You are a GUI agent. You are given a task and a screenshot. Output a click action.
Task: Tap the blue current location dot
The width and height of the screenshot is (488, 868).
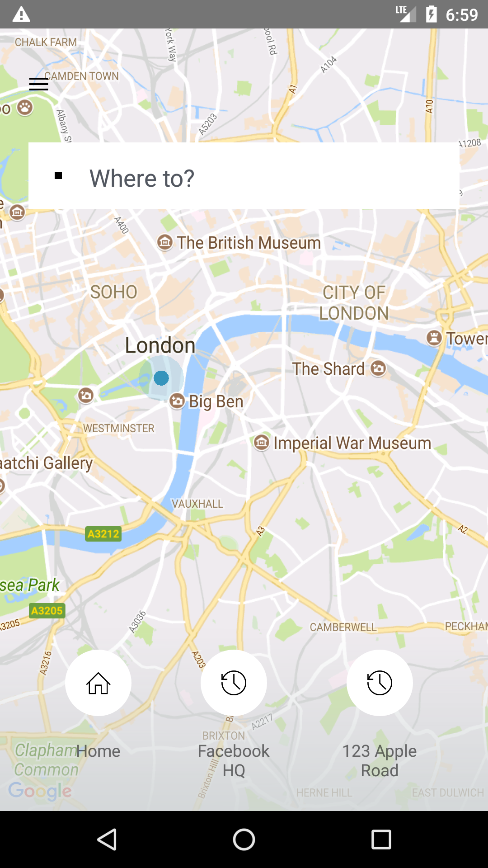pos(161,378)
